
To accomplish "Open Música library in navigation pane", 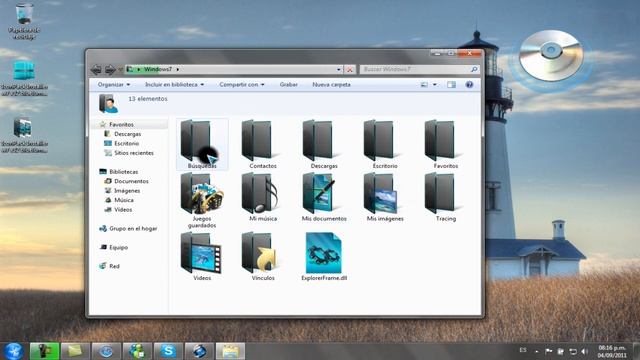I will 124,200.
